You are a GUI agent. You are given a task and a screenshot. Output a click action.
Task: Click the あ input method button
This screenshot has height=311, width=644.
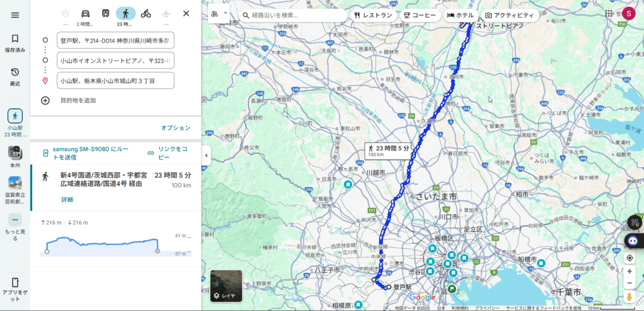click(214, 14)
